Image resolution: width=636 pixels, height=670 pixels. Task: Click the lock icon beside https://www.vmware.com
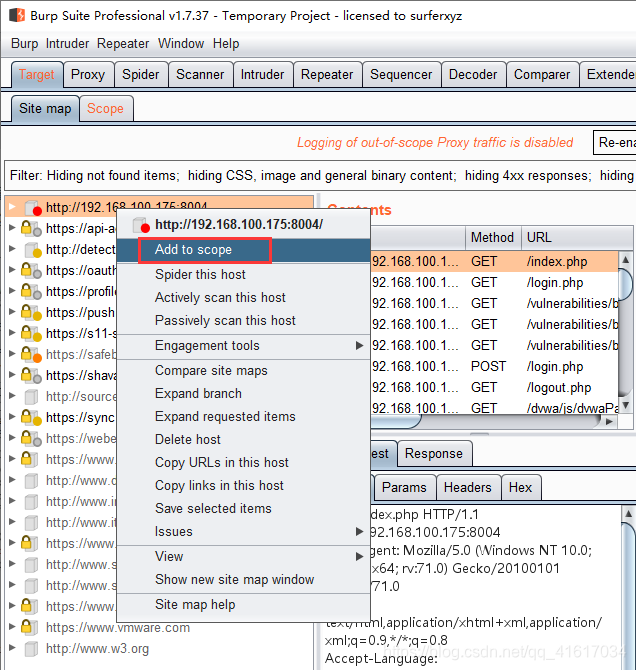click(x=29, y=627)
